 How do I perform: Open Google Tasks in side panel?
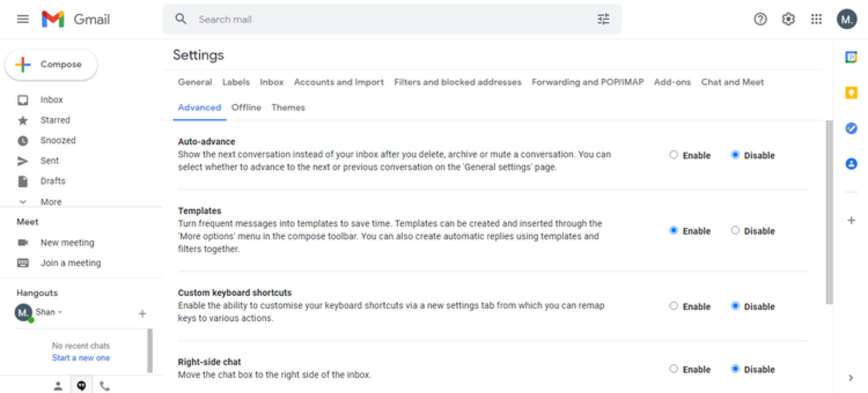851,128
